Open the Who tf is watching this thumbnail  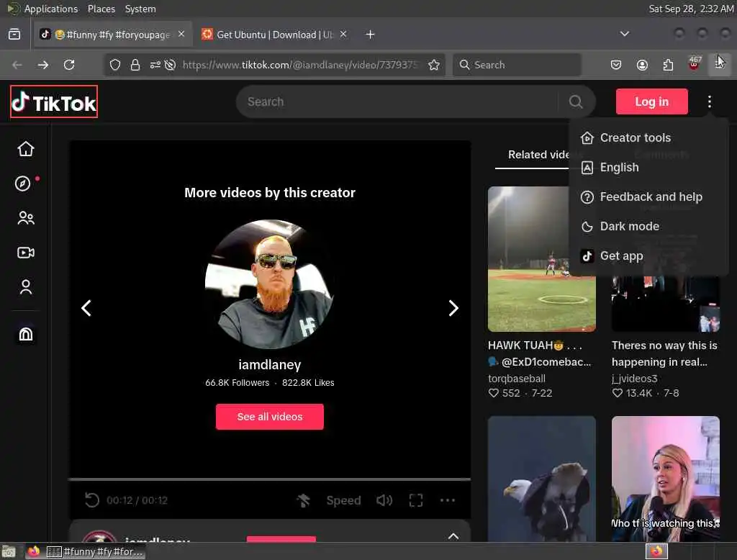click(666, 479)
